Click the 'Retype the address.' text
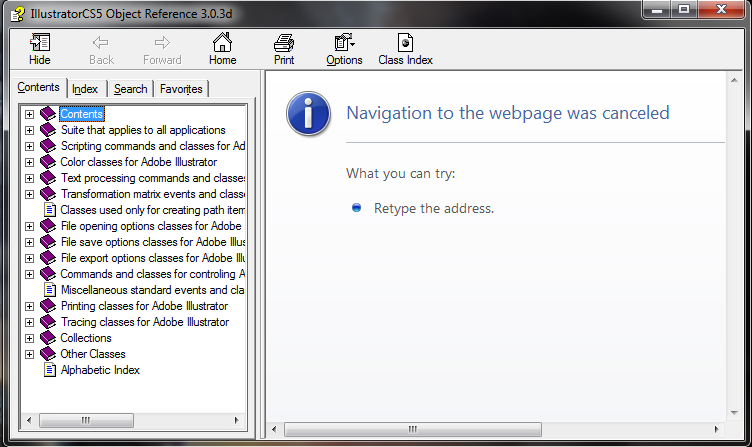Screen dimensions: 752x447 [434, 208]
